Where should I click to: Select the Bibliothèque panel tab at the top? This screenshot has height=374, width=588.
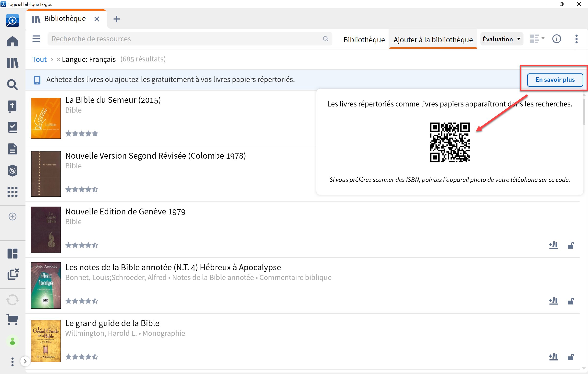(x=65, y=19)
